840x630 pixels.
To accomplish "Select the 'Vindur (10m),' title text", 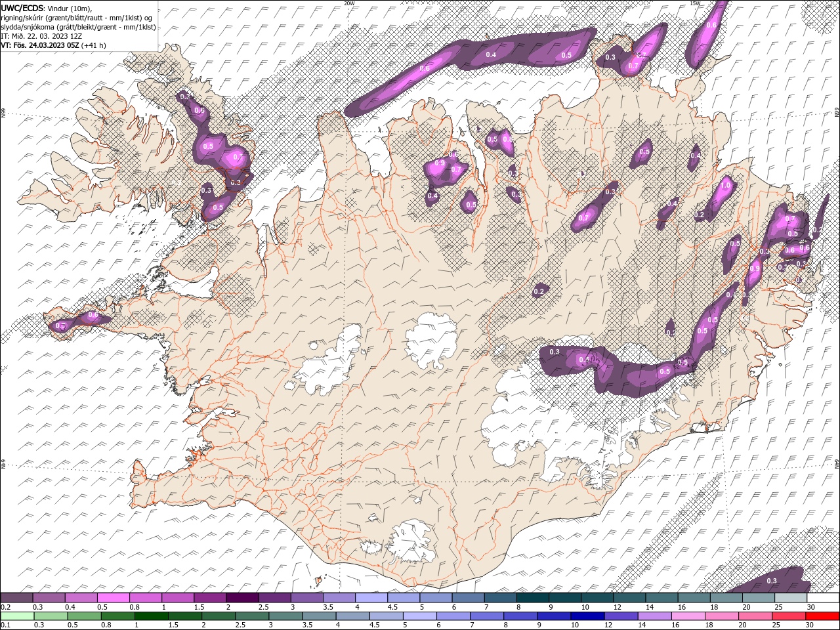I will pos(70,8).
